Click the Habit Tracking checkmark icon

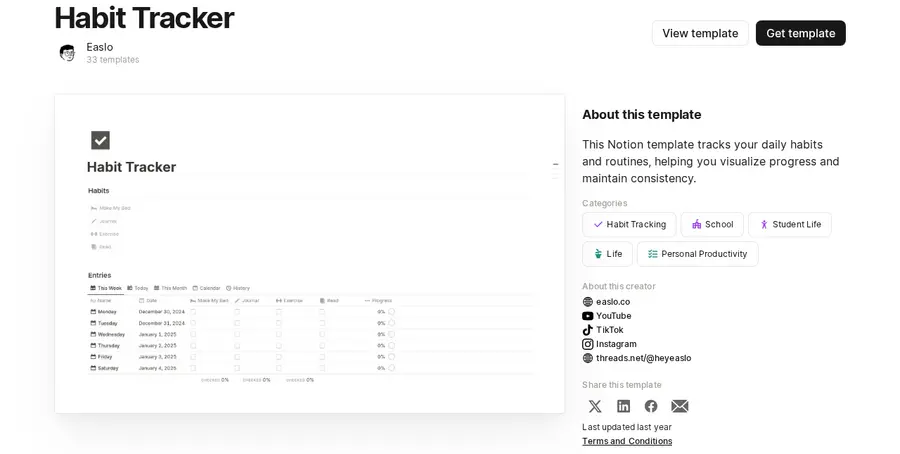tap(598, 224)
